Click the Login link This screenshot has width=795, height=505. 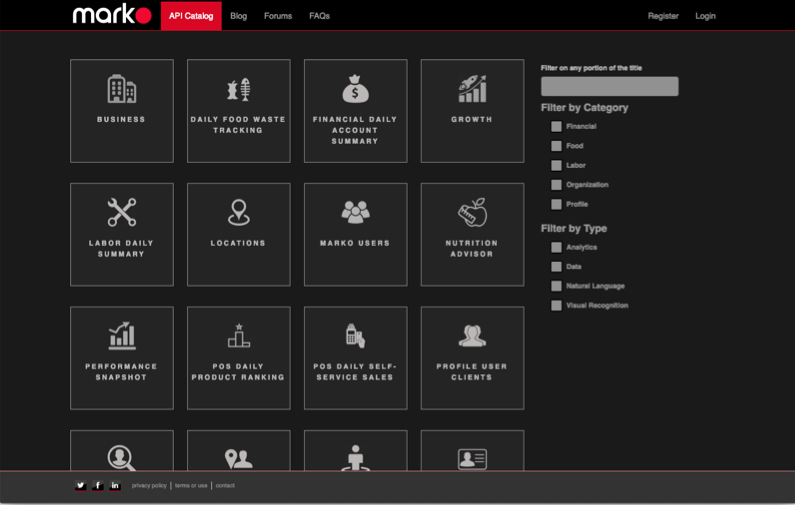(x=705, y=16)
